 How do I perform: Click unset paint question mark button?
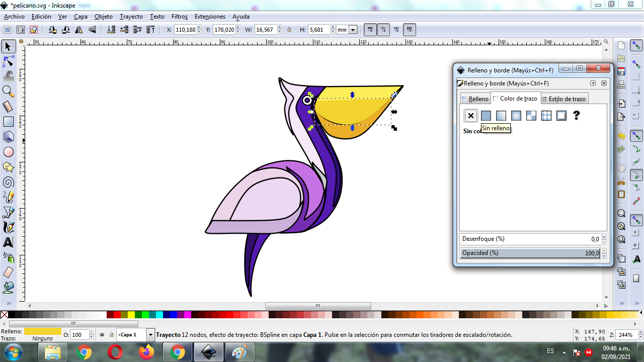pyautogui.click(x=577, y=116)
